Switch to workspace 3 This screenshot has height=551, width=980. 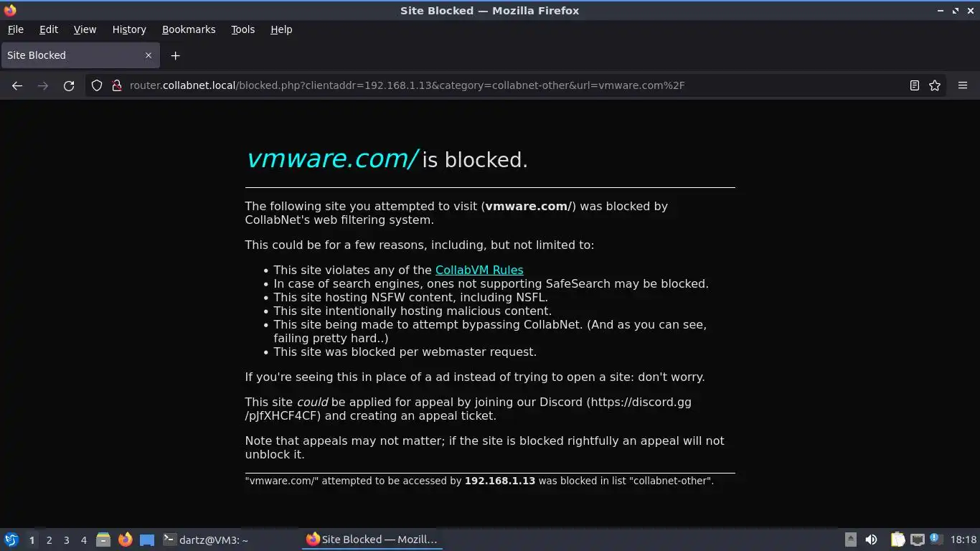pyautogui.click(x=66, y=540)
